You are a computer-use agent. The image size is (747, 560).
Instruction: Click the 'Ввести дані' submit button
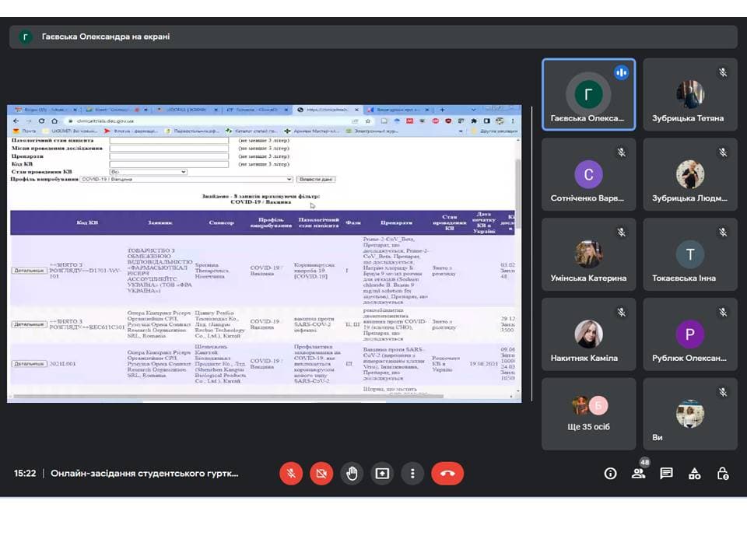tap(316, 179)
